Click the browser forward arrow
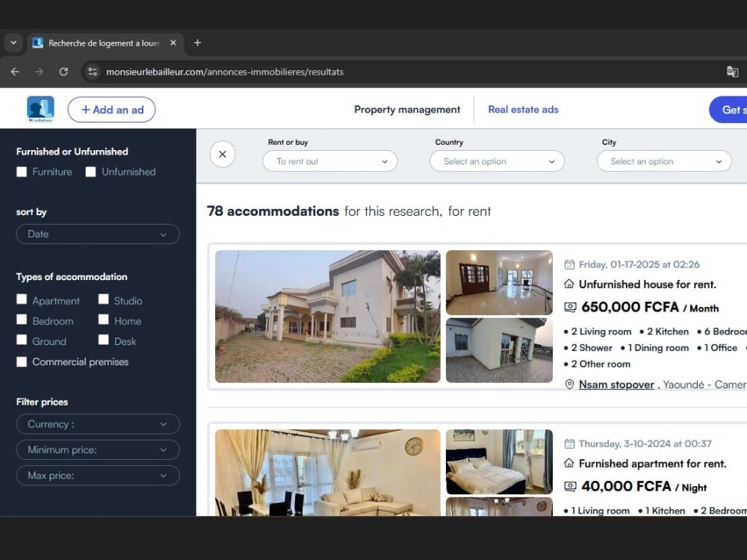Screen dimensions: 747x560 (39, 72)
